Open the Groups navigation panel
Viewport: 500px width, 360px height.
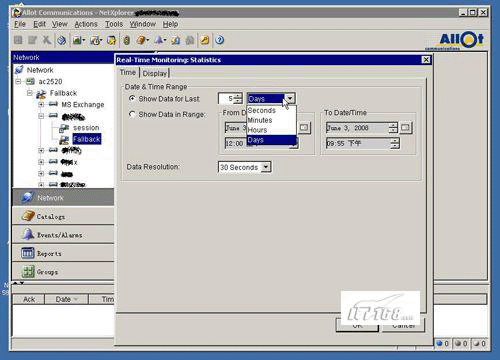point(63,272)
